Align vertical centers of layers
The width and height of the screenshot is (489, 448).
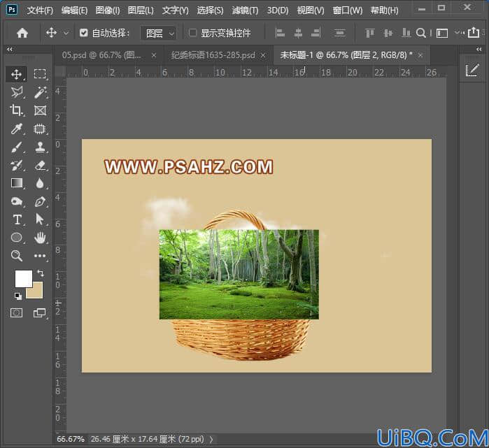pyautogui.click(x=388, y=33)
